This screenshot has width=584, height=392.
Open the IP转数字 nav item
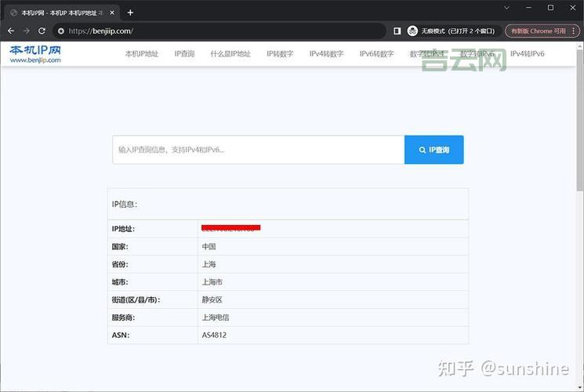[x=280, y=54]
